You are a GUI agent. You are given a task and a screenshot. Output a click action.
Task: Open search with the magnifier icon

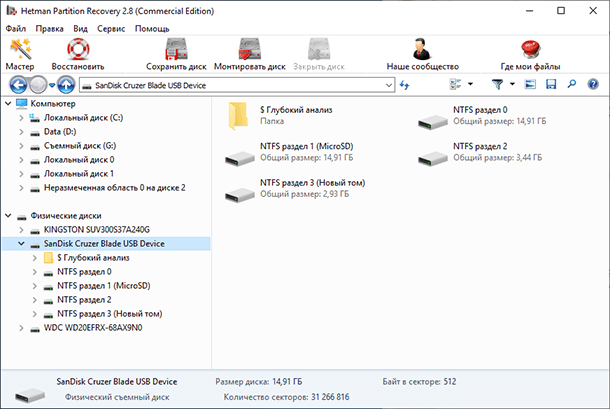tap(571, 84)
